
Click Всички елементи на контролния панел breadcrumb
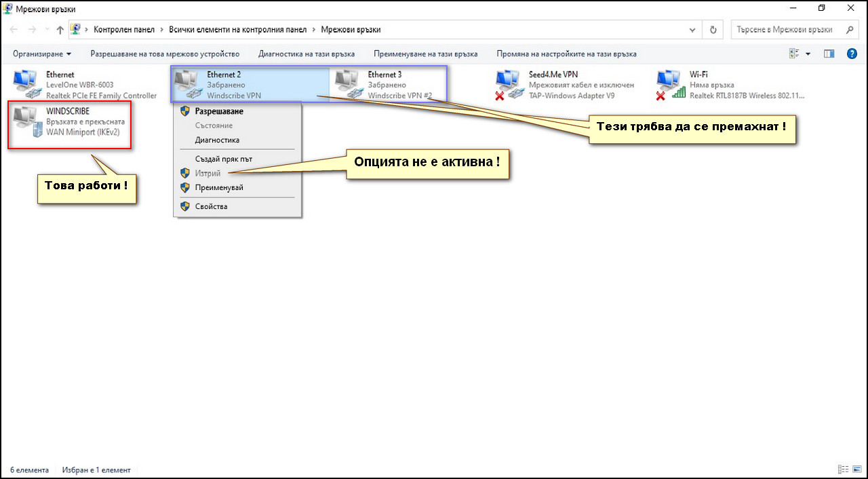pos(238,30)
